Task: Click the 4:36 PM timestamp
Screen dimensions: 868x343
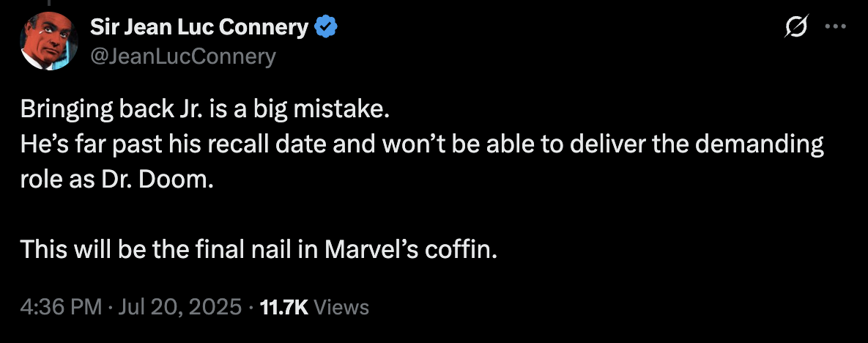Action: click(x=61, y=307)
